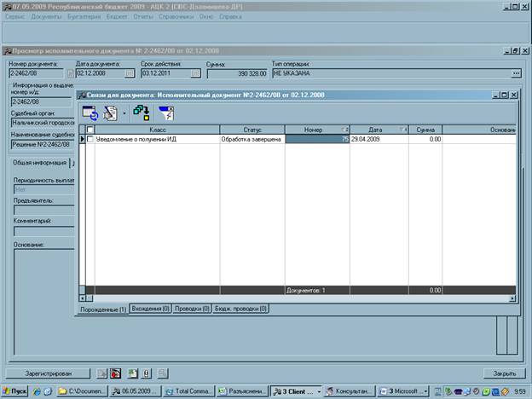Open the Тип операции ellipsis selector
Image resolution: width=532 pixels, height=399 pixels.
point(517,73)
